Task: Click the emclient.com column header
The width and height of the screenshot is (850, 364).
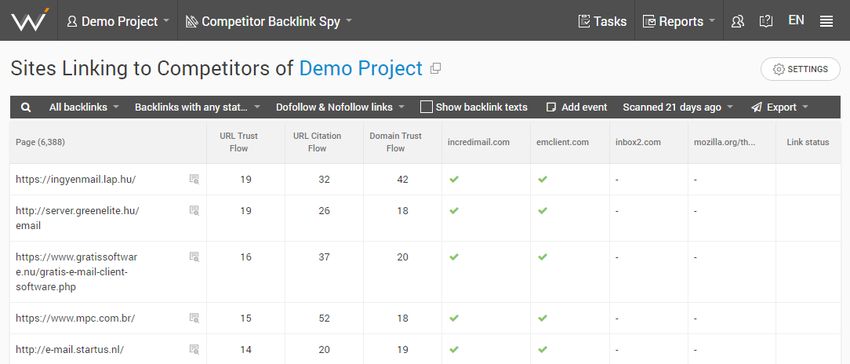Action: 562,142
